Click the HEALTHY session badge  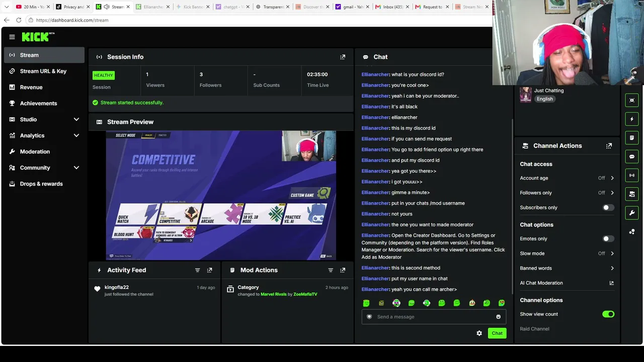coord(104,75)
